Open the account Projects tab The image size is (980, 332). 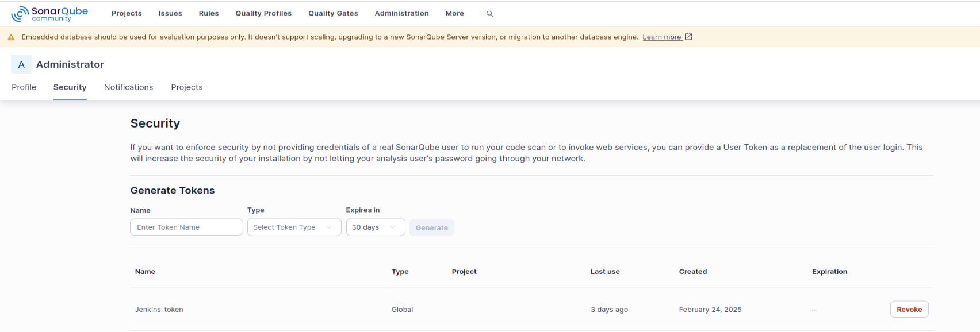[x=187, y=87]
